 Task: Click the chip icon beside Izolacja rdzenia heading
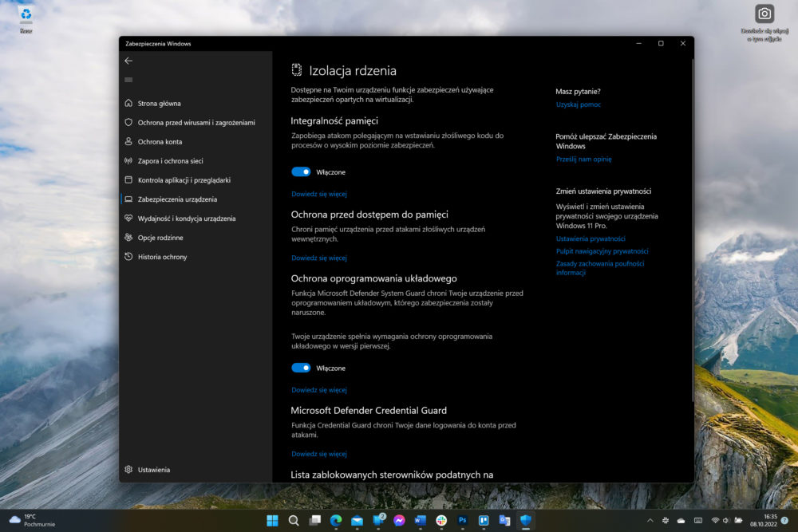click(x=296, y=70)
